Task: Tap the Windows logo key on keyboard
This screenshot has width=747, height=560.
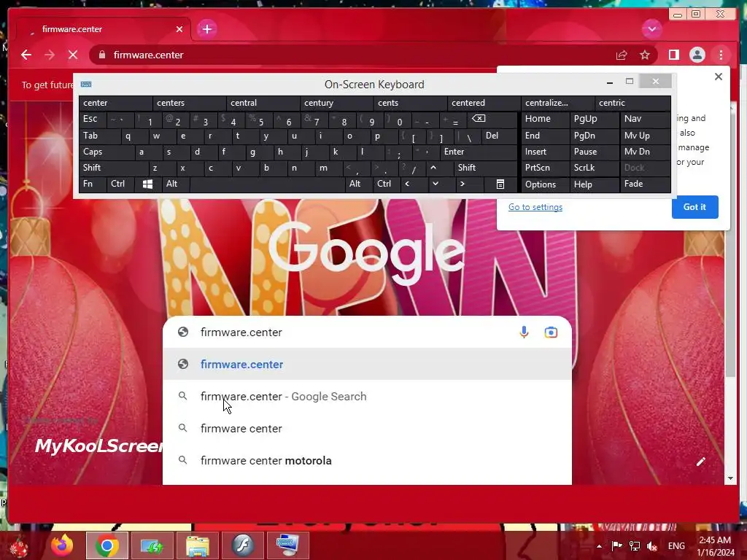Action: point(147,184)
